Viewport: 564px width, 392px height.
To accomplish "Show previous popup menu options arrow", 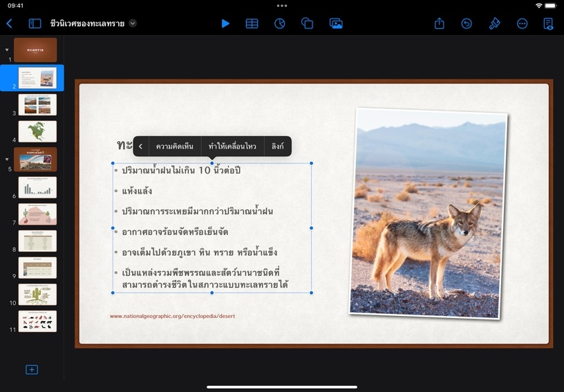I will coord(140,147).
